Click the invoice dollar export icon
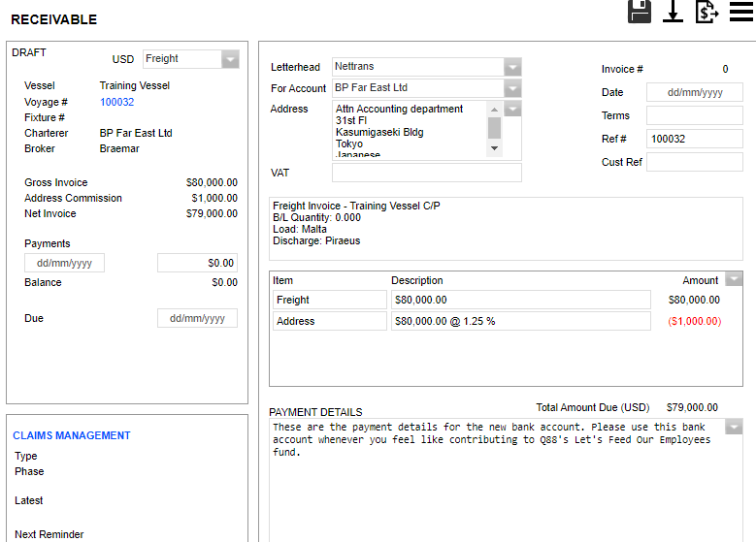The height and width of the screenshot is (542, 756). coord(707,12)
